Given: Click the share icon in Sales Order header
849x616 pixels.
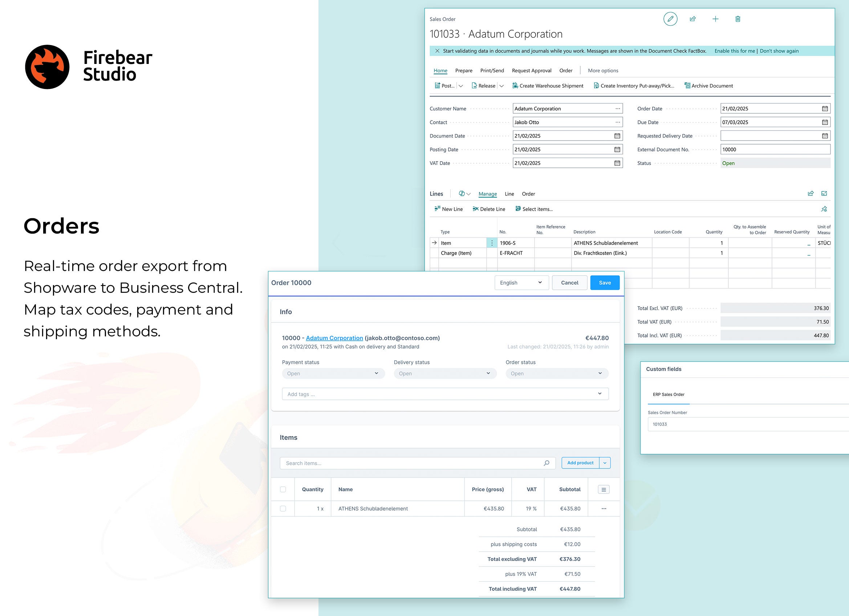Looking at the screenshot, I should (692, 19).
